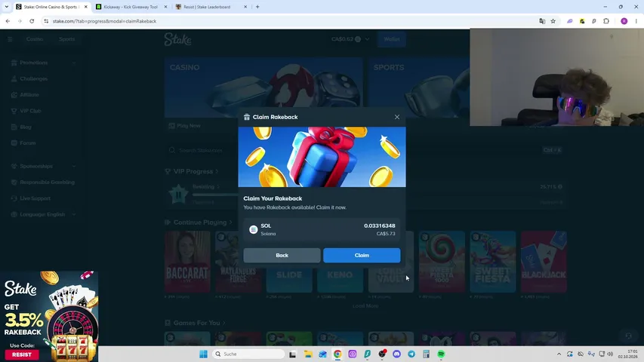Select the CA$5.73 value text
This screenshot has height=362, width=644.
[386, 234]
